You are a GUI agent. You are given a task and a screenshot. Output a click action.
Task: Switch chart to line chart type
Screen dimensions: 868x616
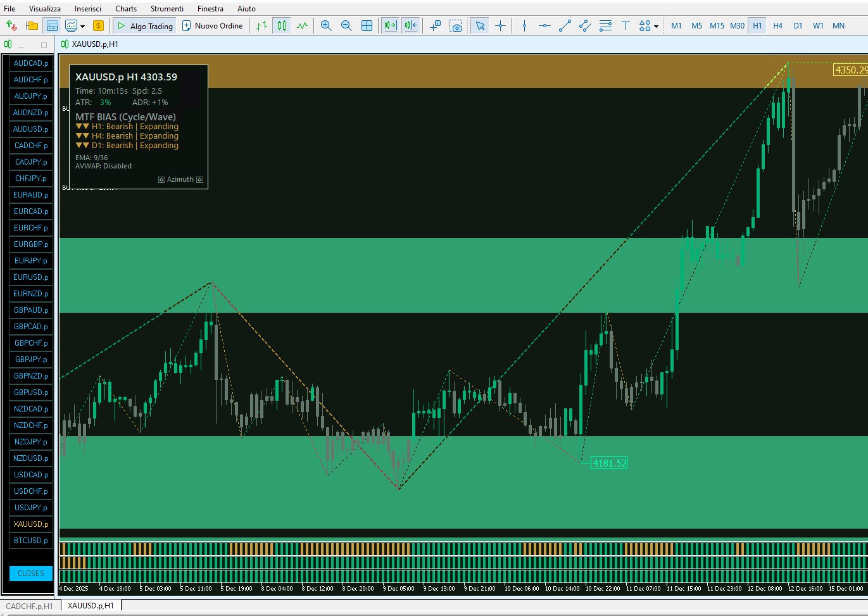[x=303, y=26]
